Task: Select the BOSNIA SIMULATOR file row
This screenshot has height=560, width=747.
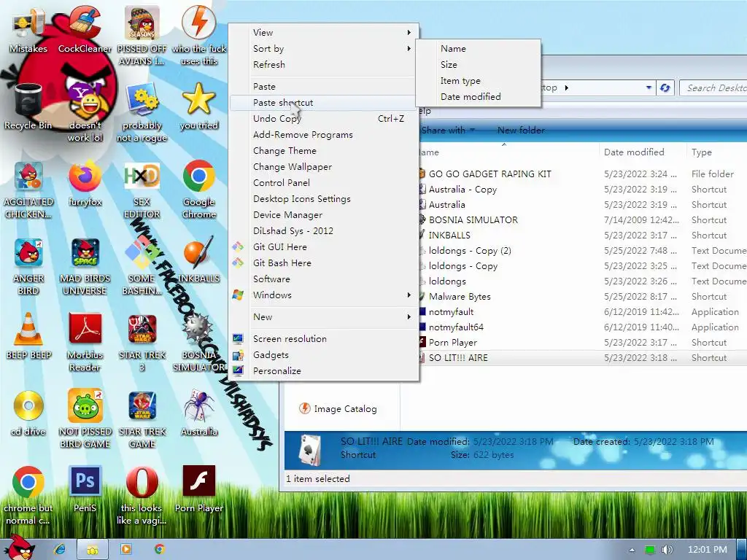Action: pyautogui.click(x=582, y=220)
